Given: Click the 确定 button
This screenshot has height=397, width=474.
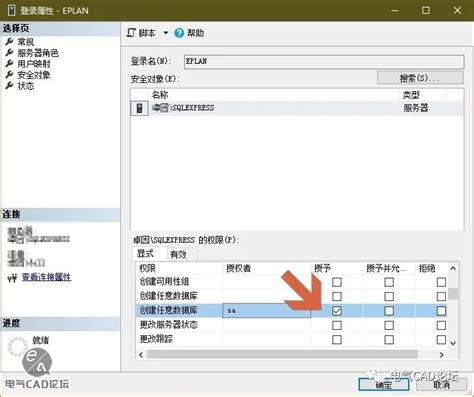Looking at the screenshot, I should pyautogui.click(x=384, y=385).
